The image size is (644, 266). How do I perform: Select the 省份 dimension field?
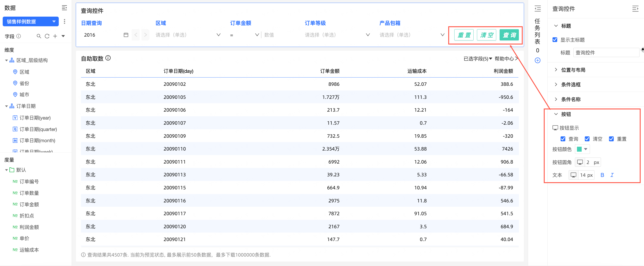coord(24,83)
